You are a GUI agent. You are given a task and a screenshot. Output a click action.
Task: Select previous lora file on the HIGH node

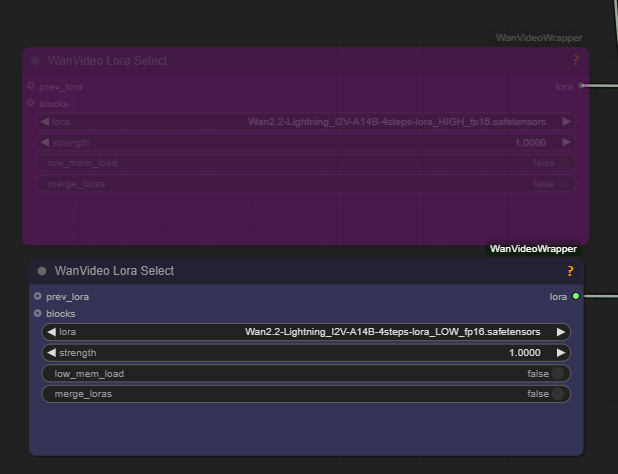(x=45, y=122)
